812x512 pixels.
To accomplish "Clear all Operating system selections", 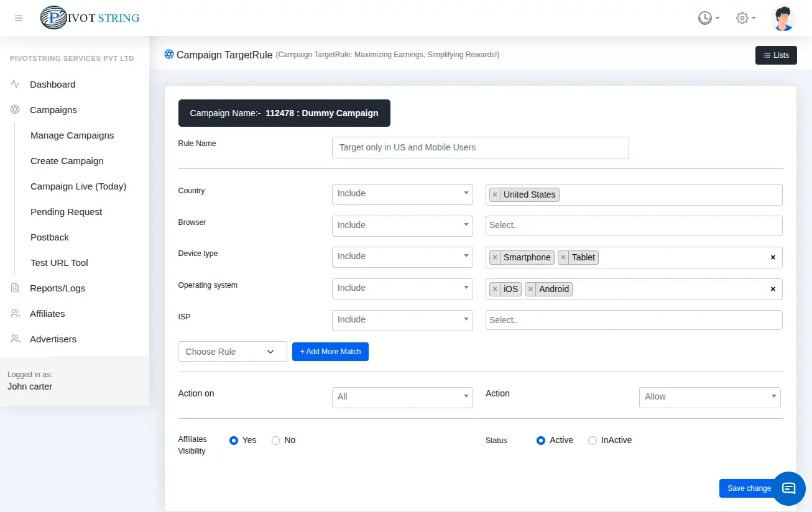I will click(x=773, y=289).
